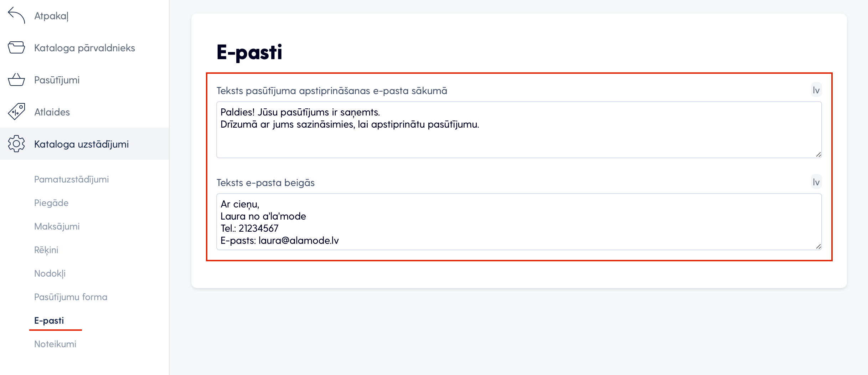Open Nodokļi settings page
Image resolution: width=868 pixels, height=375 pixels.
click(50, 273)
